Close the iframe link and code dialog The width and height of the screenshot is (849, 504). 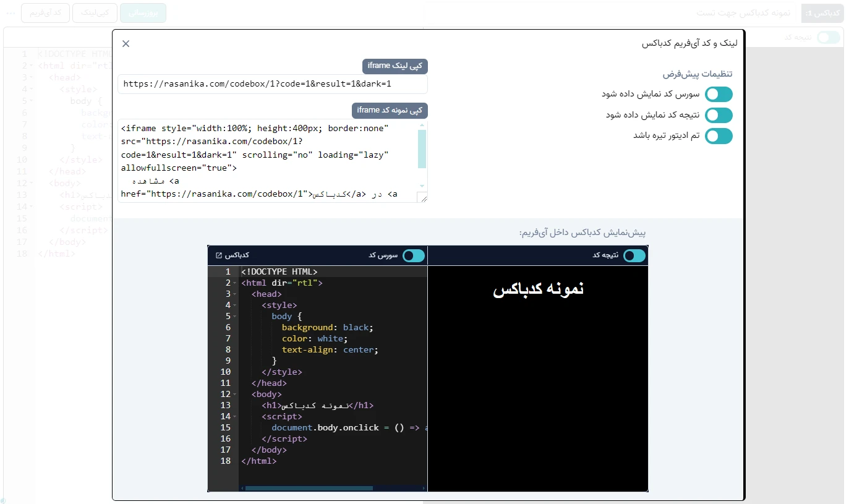pos(126,43)
